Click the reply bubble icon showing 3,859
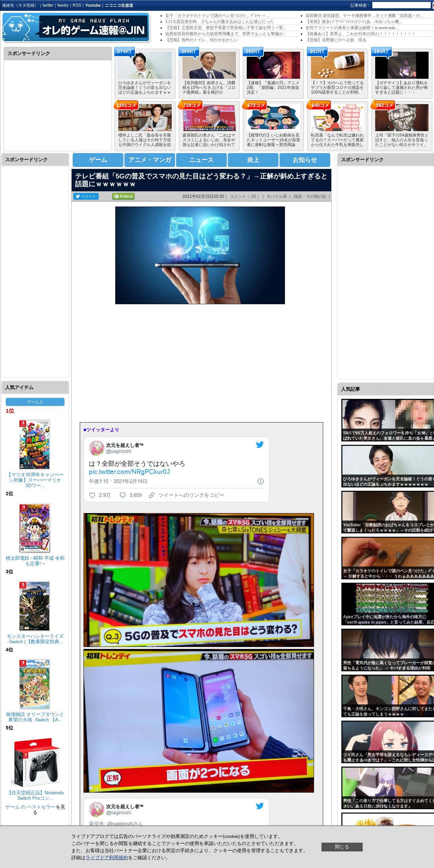The image size is (434, 868). tap(123, 495)
